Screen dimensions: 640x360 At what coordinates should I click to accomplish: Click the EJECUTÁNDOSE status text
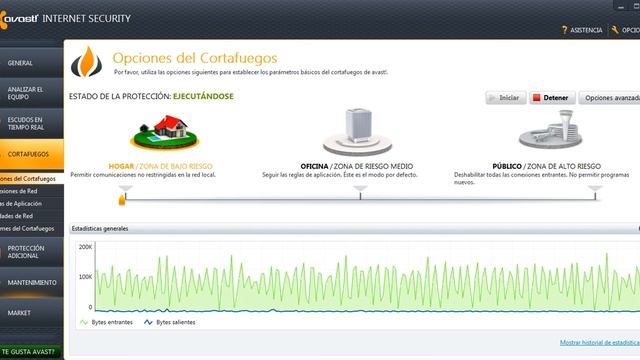pyautogui.click(x=203, y=96)
